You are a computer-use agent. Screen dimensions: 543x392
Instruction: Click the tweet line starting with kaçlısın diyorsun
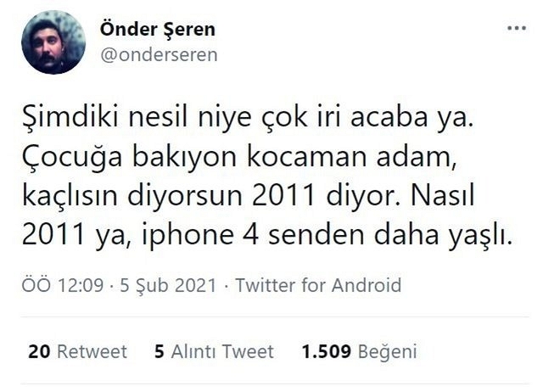249,196
